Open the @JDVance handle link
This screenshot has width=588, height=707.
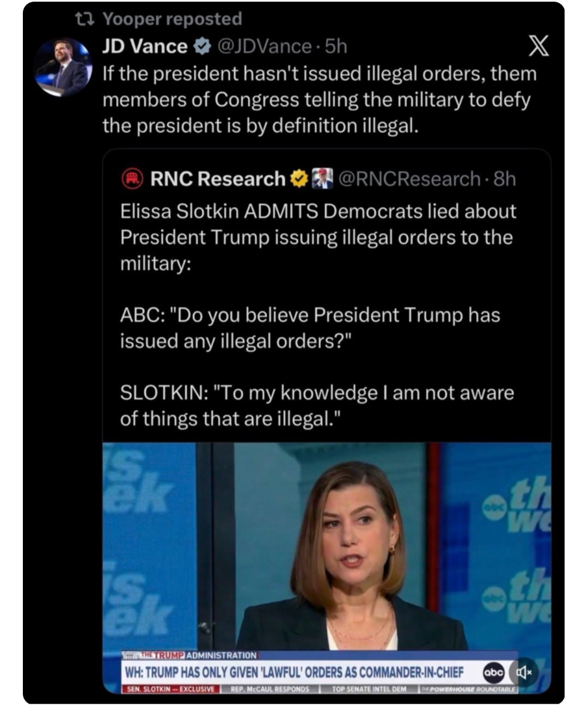(x=265, y=46)
